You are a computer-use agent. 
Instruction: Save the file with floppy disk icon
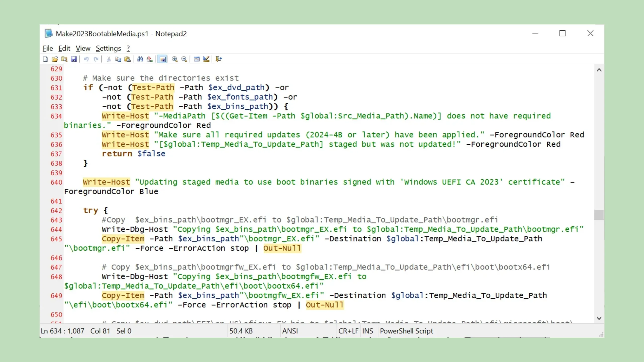pyautogui.click(x=74, y=59)
